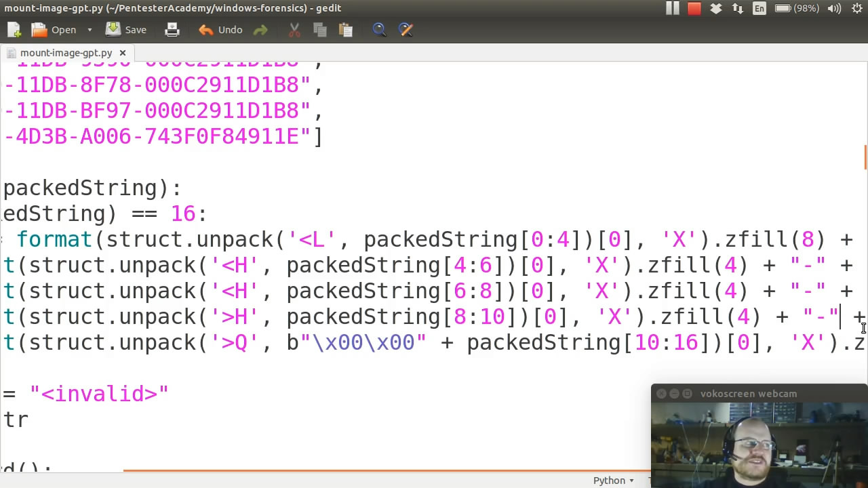Click the Cut scissors icon
Viewport: 868px width, 488px height.
[294, 30]
